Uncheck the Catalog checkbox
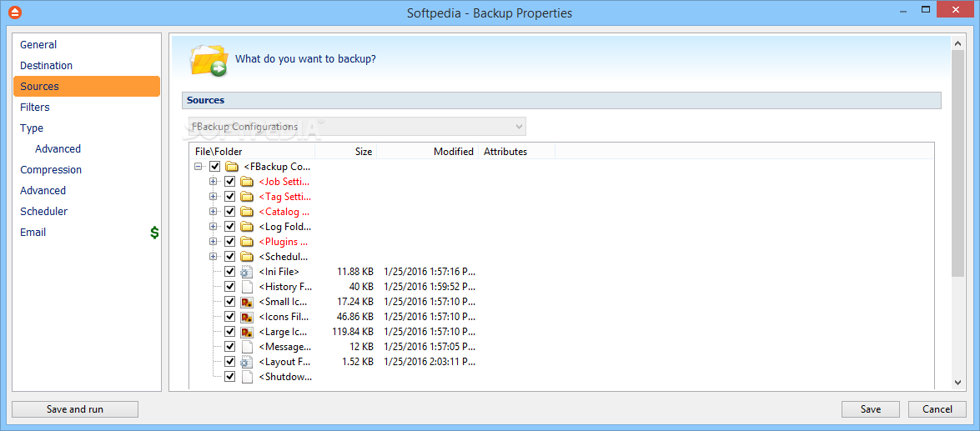Screen dimensions: 980x431 click(230, 212)
